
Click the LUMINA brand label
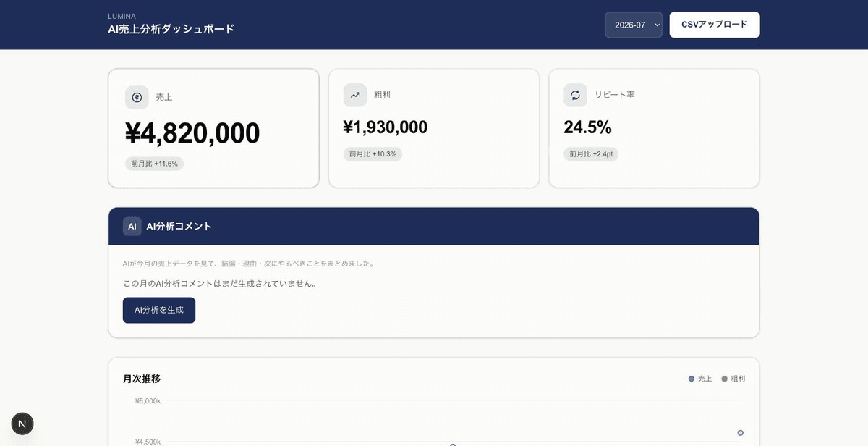(122, 16)
